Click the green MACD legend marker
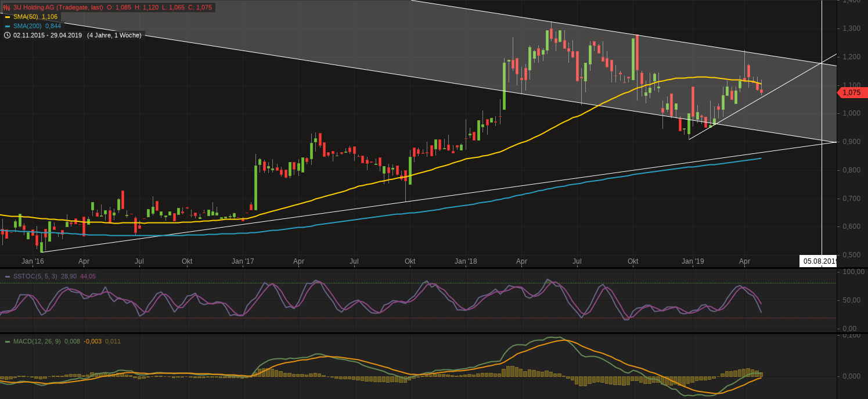The height and width of the screenshot is (399, 868). [x=8, y=342]
